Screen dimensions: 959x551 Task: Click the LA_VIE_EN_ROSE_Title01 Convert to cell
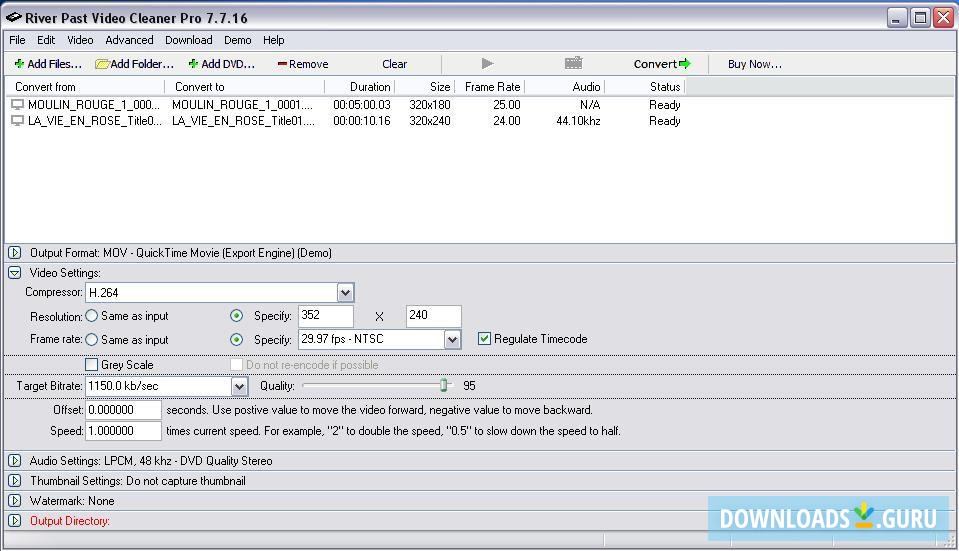click(x=243, y=121)
